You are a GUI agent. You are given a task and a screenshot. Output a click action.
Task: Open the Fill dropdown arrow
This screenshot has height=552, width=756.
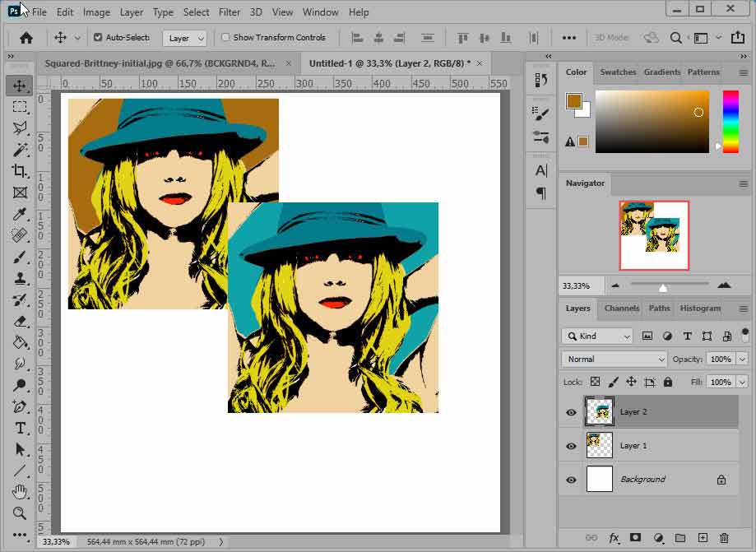coord(742,382)
